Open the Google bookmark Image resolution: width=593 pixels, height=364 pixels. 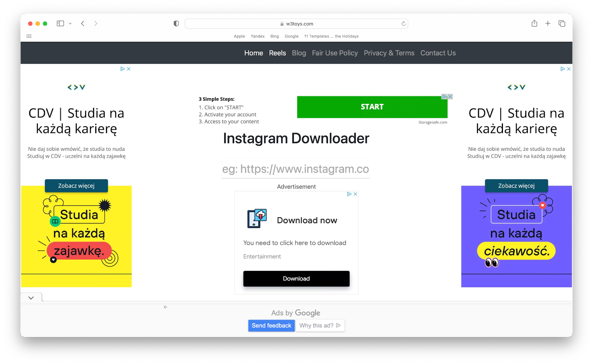(291, 36)
